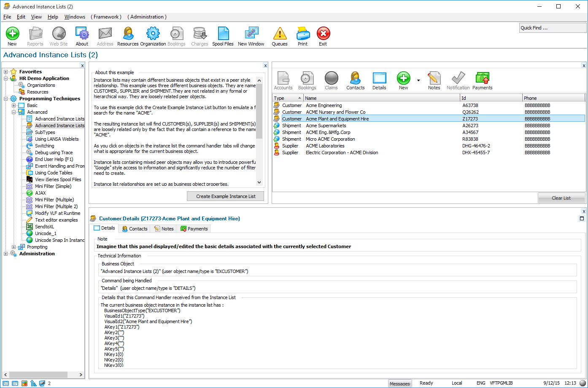Click the down arrow of the About text scrollbar
588x388 pixels.
(x=259, y=182)
